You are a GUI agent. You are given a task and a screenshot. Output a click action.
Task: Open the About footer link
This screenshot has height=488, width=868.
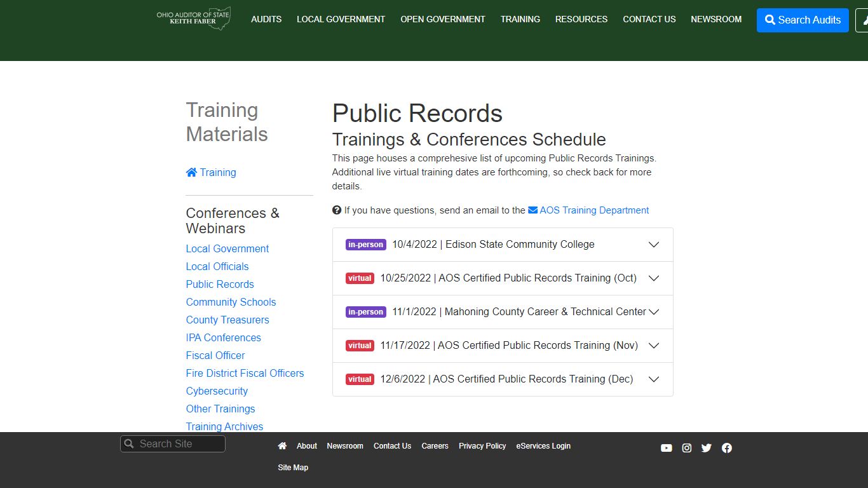pos(307,446)
